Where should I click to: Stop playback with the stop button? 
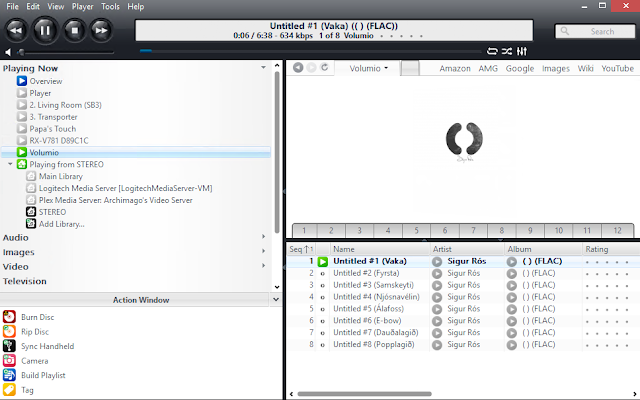(x=75, y=30)
